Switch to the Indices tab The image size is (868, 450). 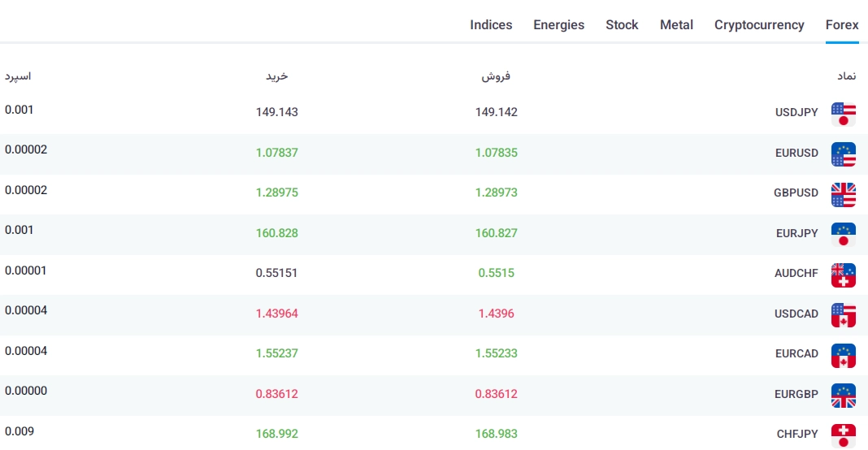coord(491,25)
